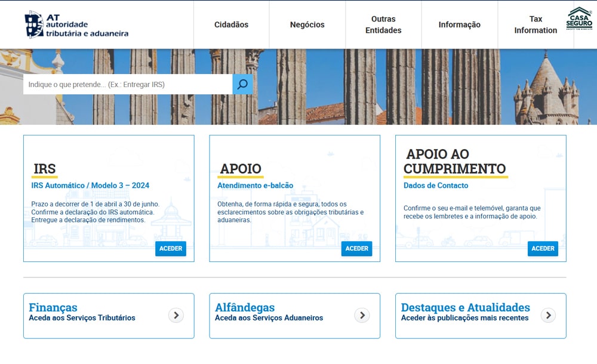Open the Atendimento e-balcão link
Image resolution: width=597 pixels, height=364 pixels.
coord(255,186)
